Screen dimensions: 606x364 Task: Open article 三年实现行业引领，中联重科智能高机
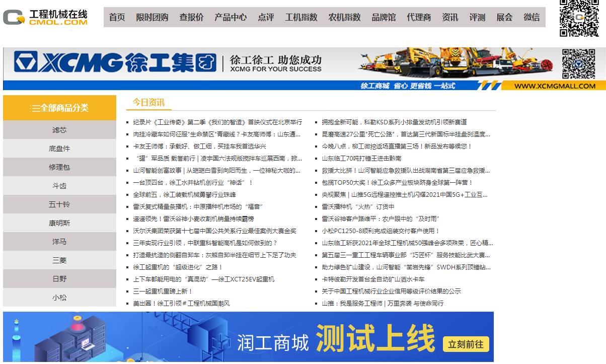(x=205, y=243)
